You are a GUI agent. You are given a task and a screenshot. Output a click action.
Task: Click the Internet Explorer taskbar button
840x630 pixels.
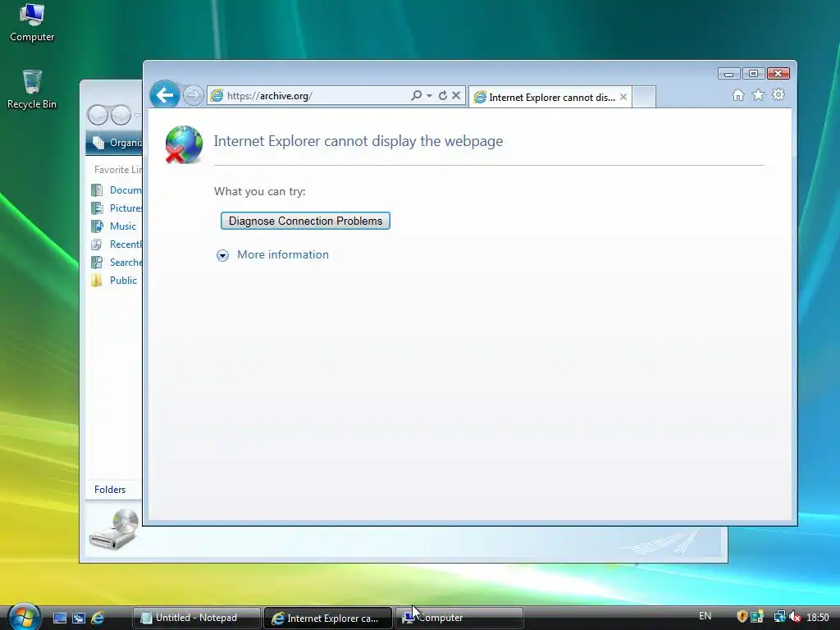click(328, 618)
